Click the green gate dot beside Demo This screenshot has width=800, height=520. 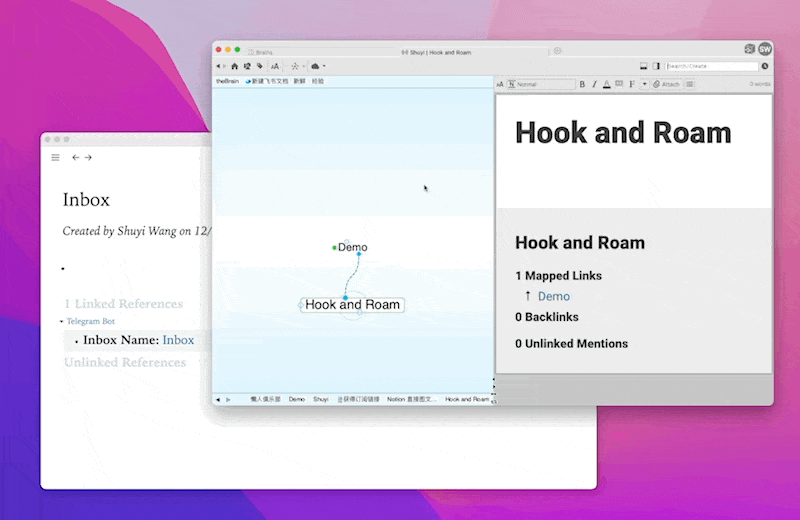(334, 248)
